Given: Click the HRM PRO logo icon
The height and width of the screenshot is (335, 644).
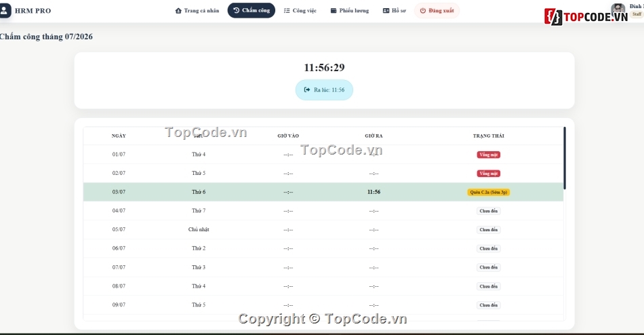Looking at the screenshot, I should coord(5,10).
